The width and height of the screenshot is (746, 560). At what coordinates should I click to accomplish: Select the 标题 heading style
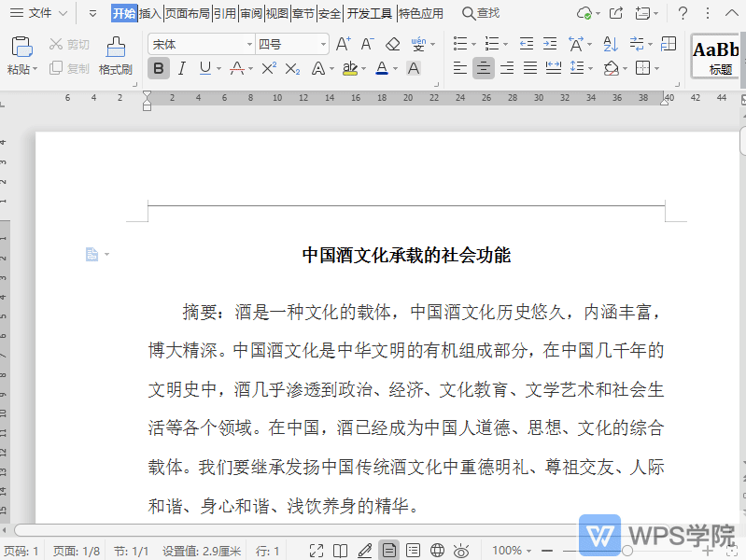tap(719, 56)
